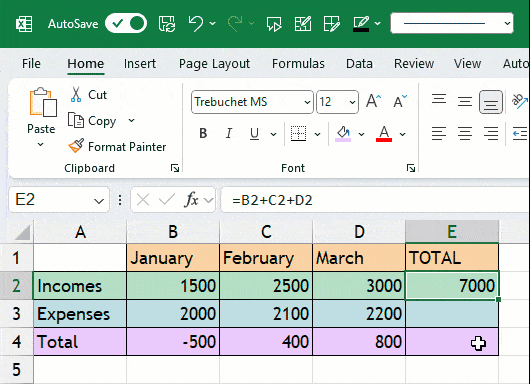
Task: Click the draw border grid icon
Action: point(332,24)
